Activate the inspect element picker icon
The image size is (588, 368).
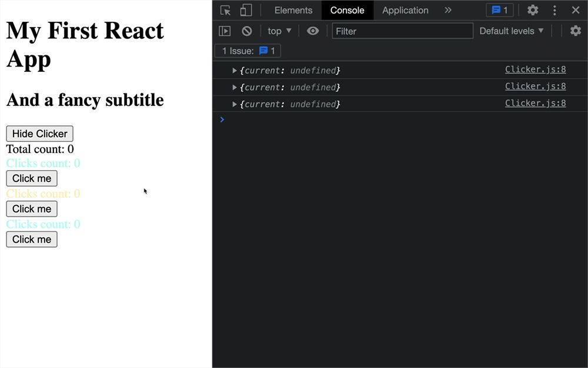coord(225,10)
